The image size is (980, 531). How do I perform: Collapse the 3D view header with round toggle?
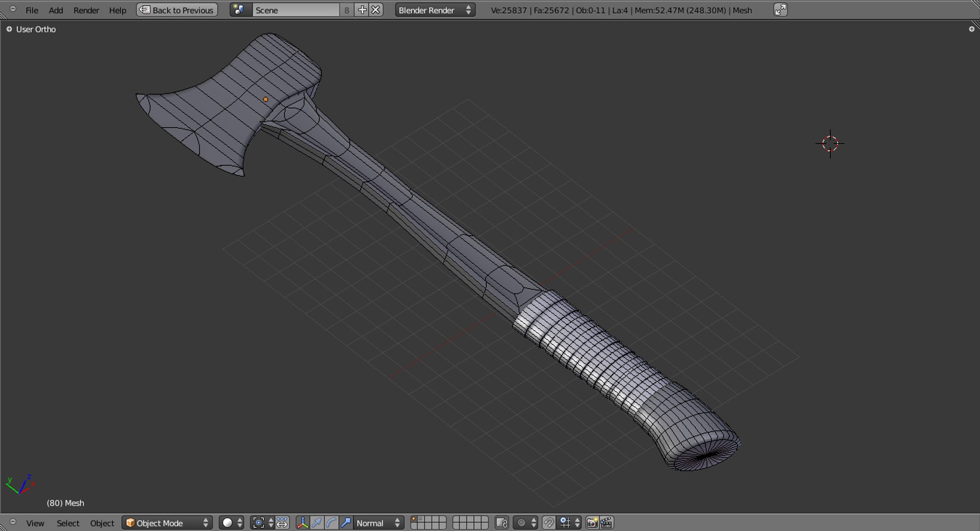(13, 522)
